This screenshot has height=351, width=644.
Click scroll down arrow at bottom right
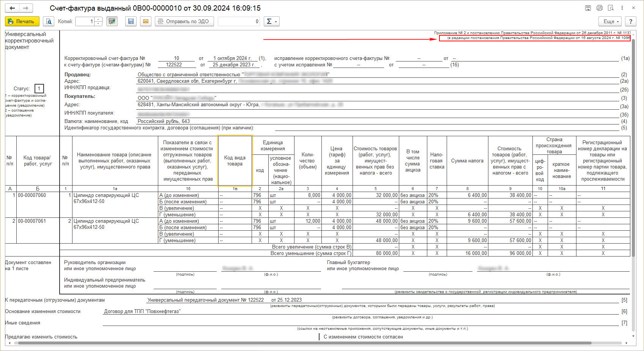click(x=633, y=337)
